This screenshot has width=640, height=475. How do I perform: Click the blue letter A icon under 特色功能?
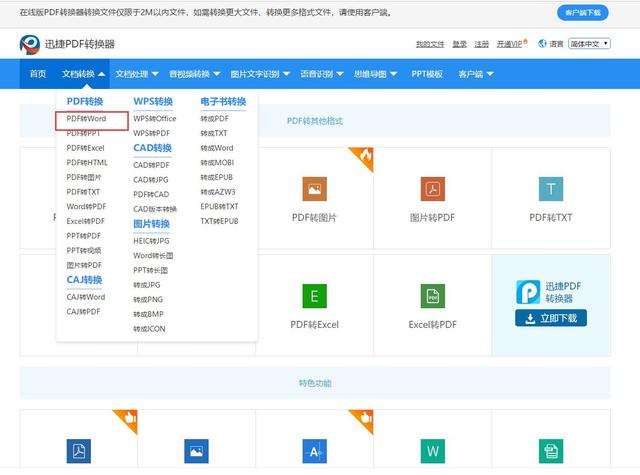pos(314,451)
